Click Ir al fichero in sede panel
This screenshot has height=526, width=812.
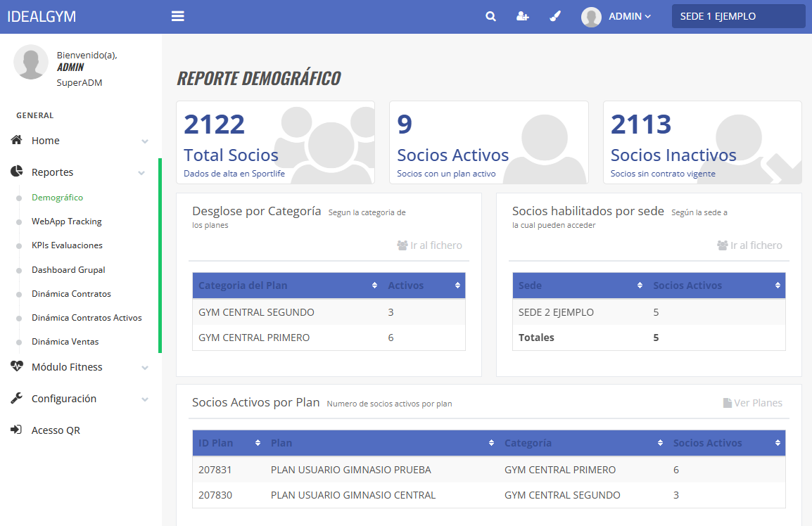[749, 245]
